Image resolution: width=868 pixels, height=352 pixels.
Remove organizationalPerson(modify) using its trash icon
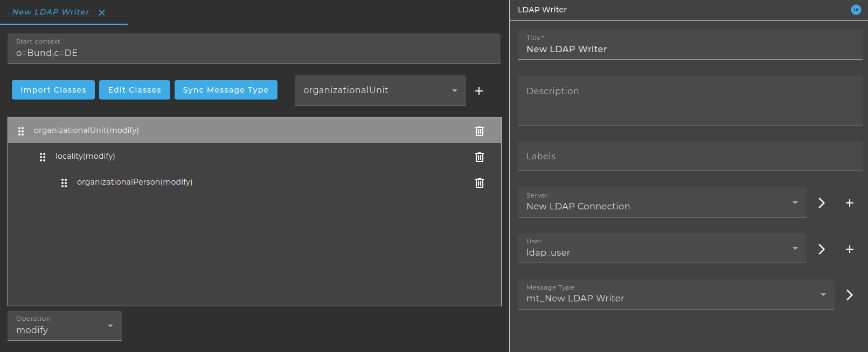480,182
